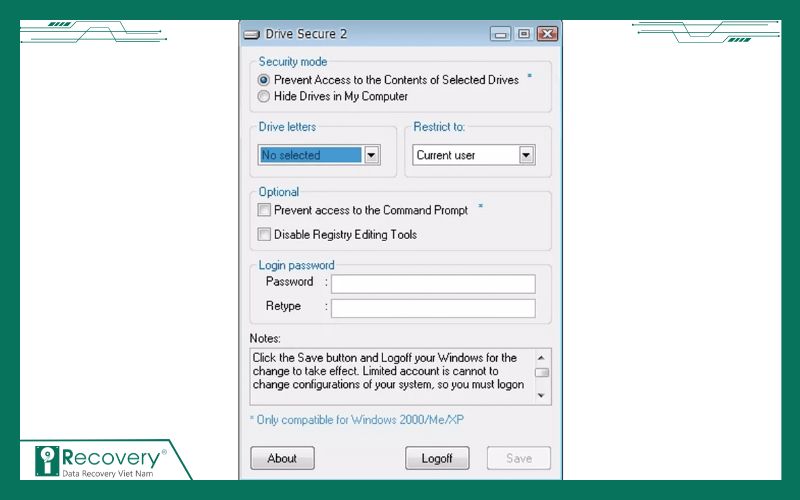The image size is (800, 500).
Task: Open the Restrict to dropdown arrow
Action: 526,155
